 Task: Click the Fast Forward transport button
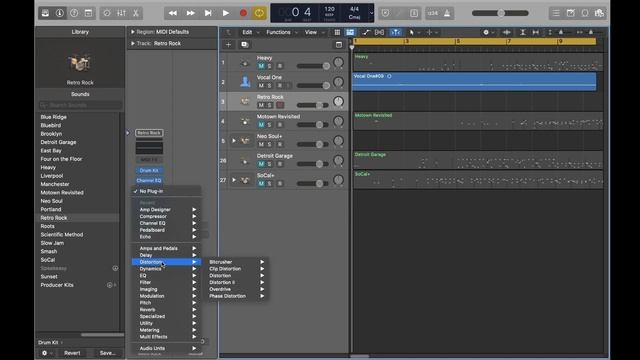coord(190,13)
